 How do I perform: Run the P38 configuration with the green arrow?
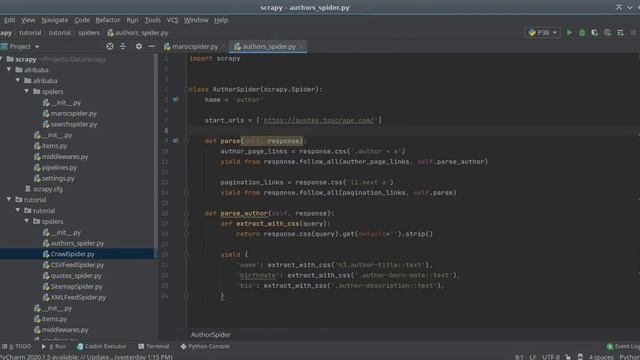[x=569, y=33]
